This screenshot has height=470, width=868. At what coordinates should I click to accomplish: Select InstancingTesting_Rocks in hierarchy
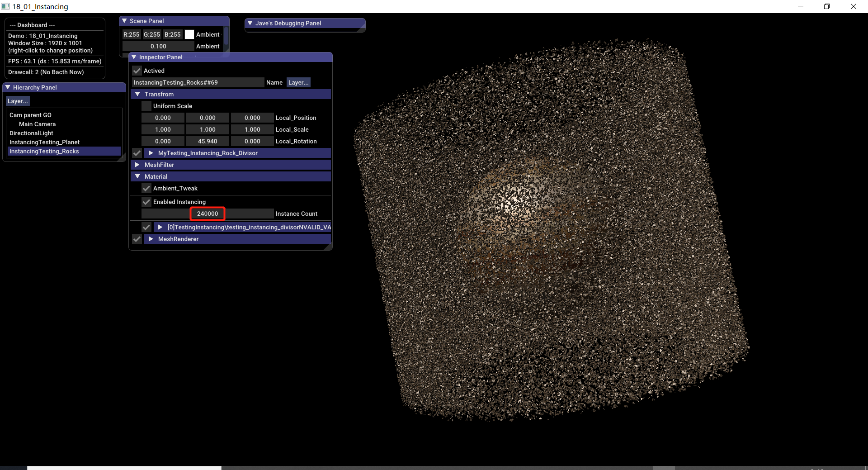tap(64, 151)
